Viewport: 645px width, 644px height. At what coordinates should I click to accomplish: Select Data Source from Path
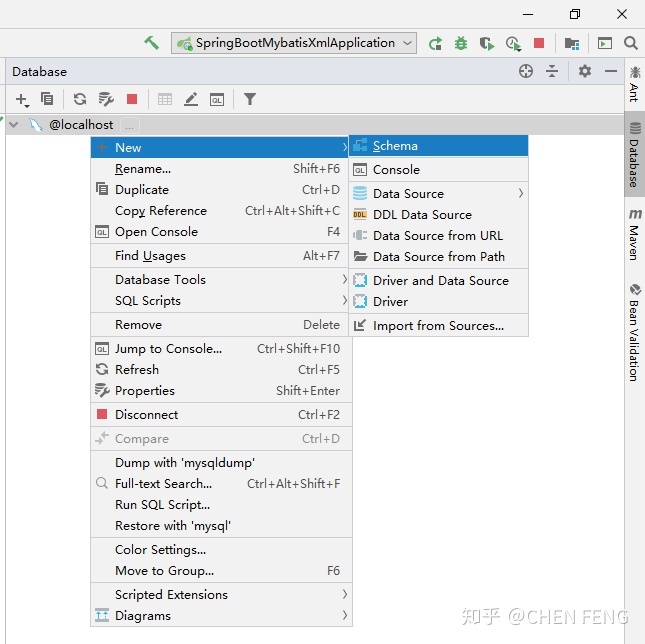(439, 256)
